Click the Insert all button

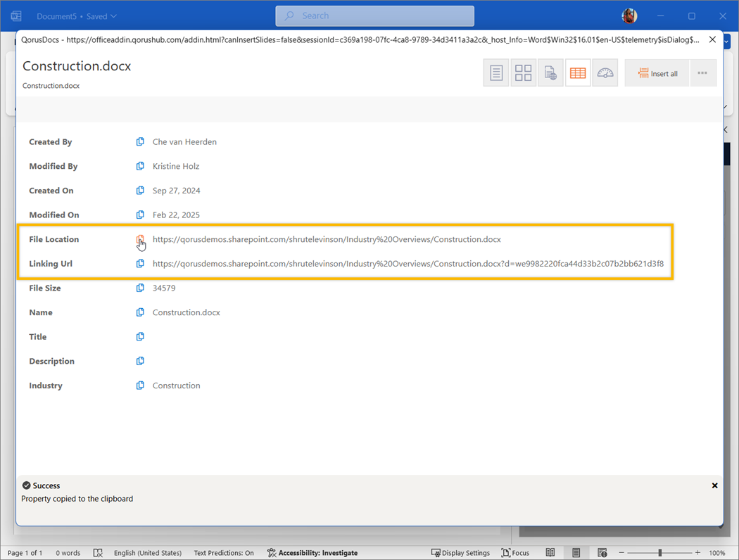click(657, 73)
